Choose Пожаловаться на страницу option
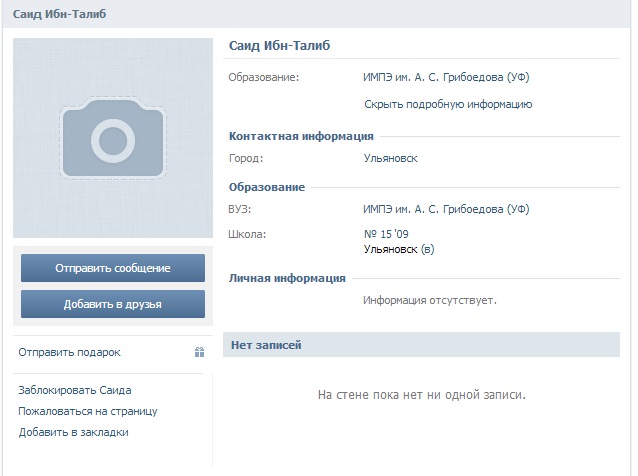 88,411
